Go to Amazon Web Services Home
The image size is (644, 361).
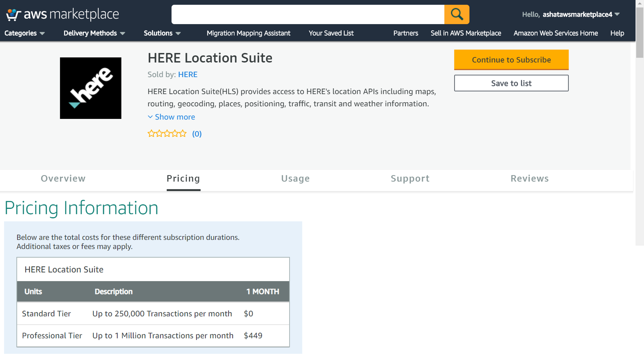pyautogui.click(x=555, y=33)
